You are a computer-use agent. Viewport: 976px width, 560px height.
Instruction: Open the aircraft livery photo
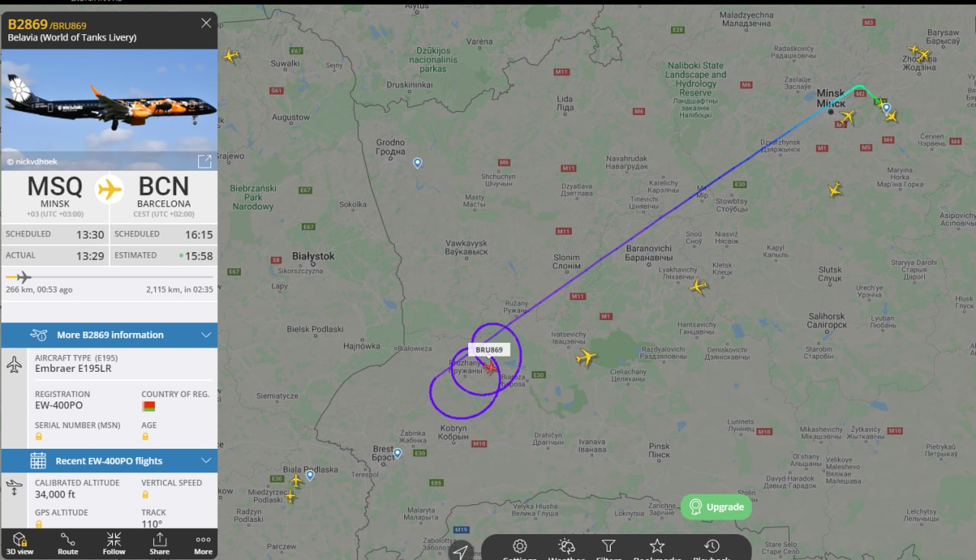pyautogui.click(x=109, y=110)
